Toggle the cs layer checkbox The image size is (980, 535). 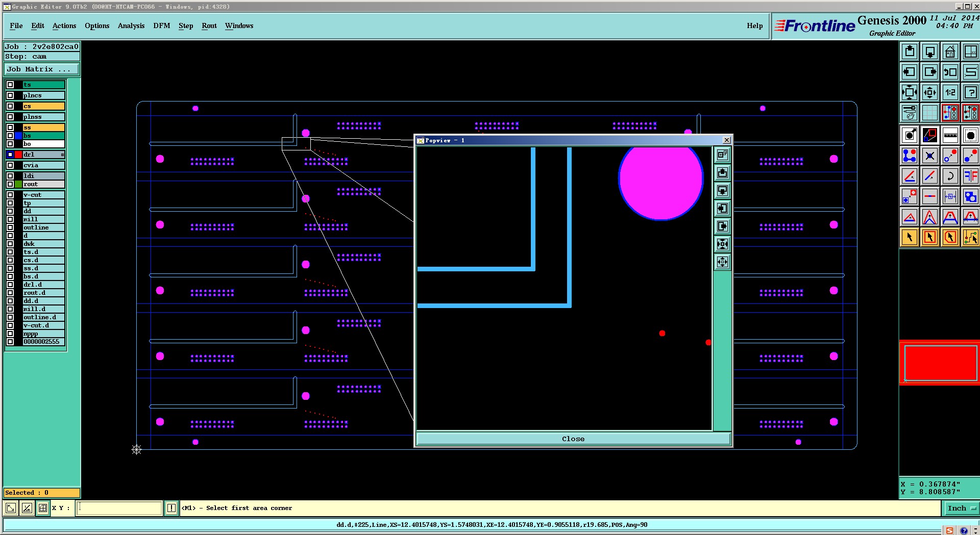(x=10, y=106)
